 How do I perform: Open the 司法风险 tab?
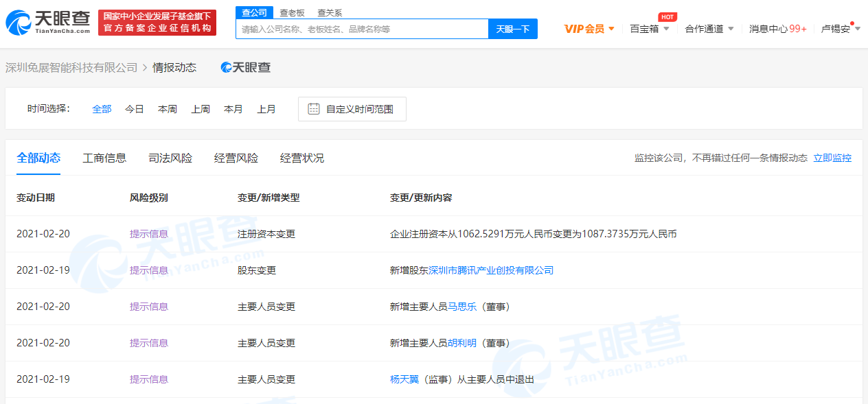point(170,158)
